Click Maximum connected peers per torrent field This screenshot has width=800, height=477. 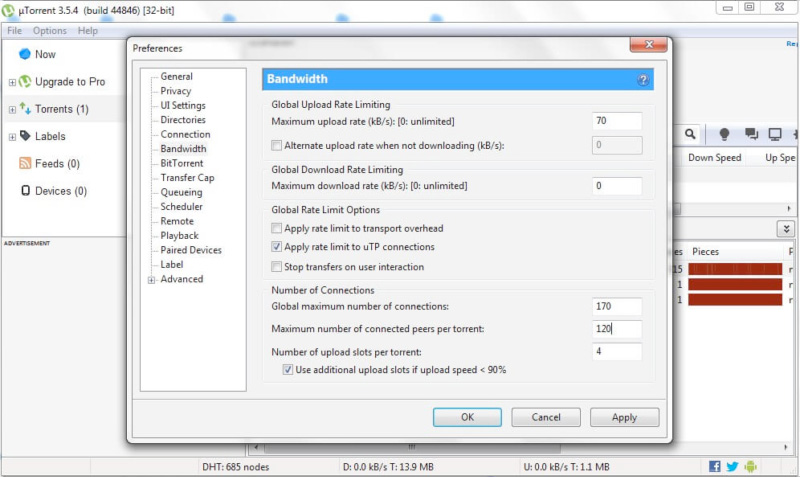pos(616,329)
